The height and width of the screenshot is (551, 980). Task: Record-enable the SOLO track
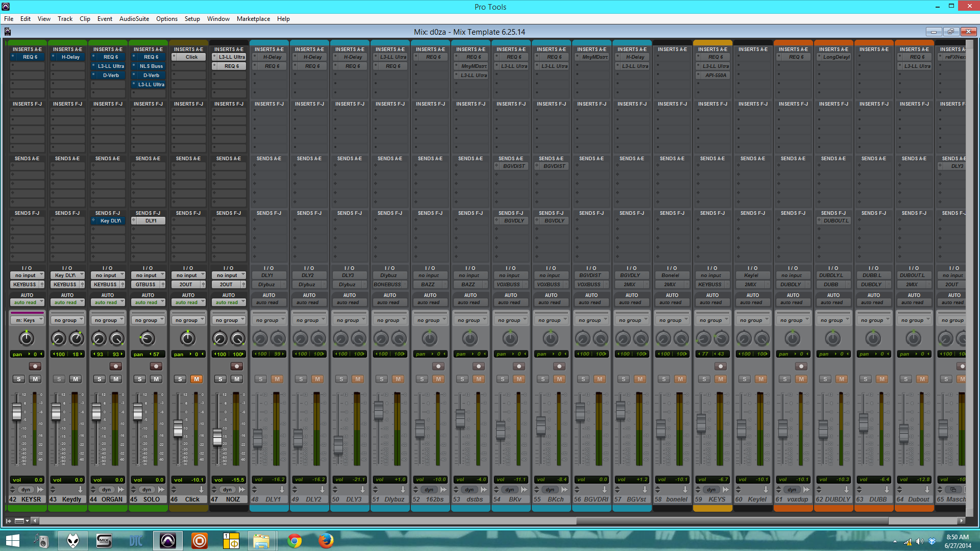click(156, 366)
